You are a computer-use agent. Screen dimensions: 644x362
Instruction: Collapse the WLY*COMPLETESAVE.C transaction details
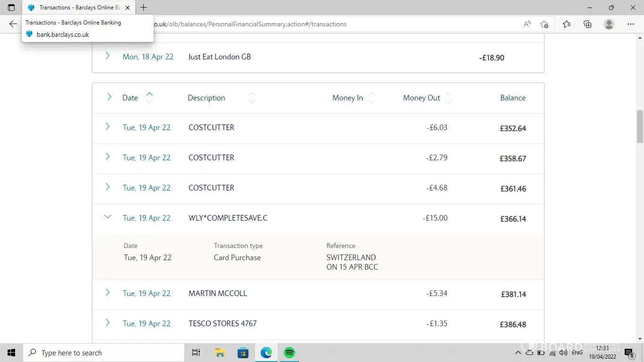pyautogui.click(x=107, y=217)
